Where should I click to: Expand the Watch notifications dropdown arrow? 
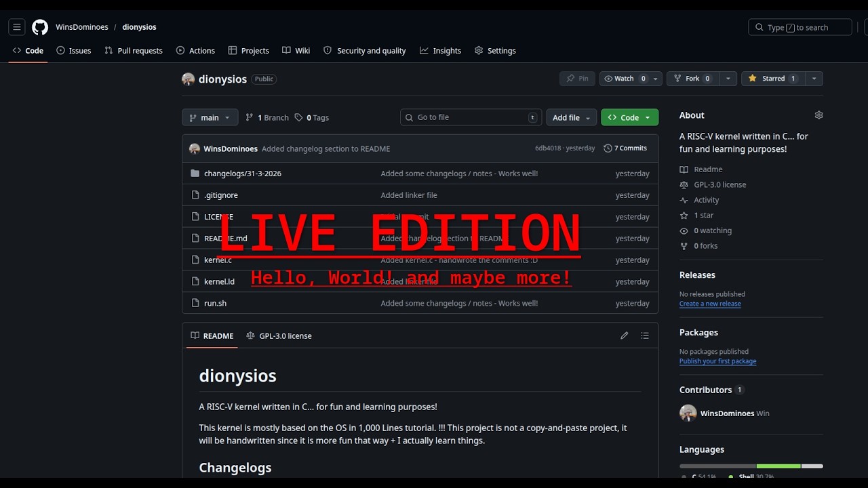click(x=656, y=79)
